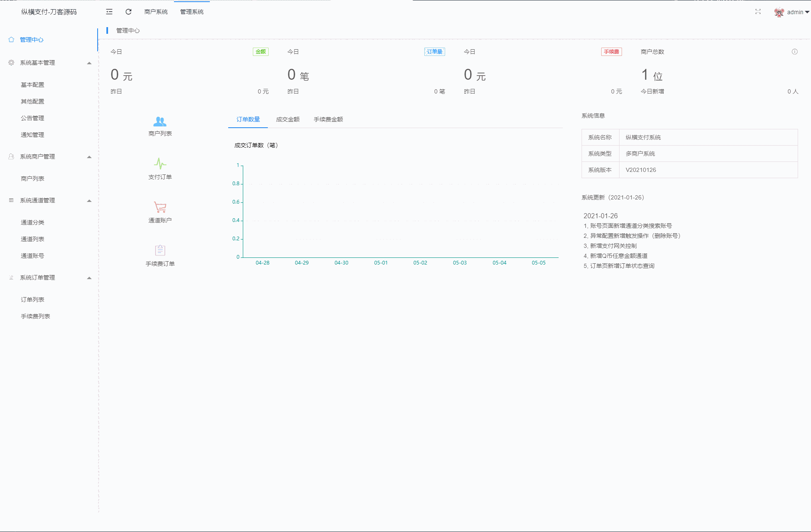The image size is (811, 532).
Task: Open the 通道账户 shopping cart shortcut
Action: pos(160,207)
